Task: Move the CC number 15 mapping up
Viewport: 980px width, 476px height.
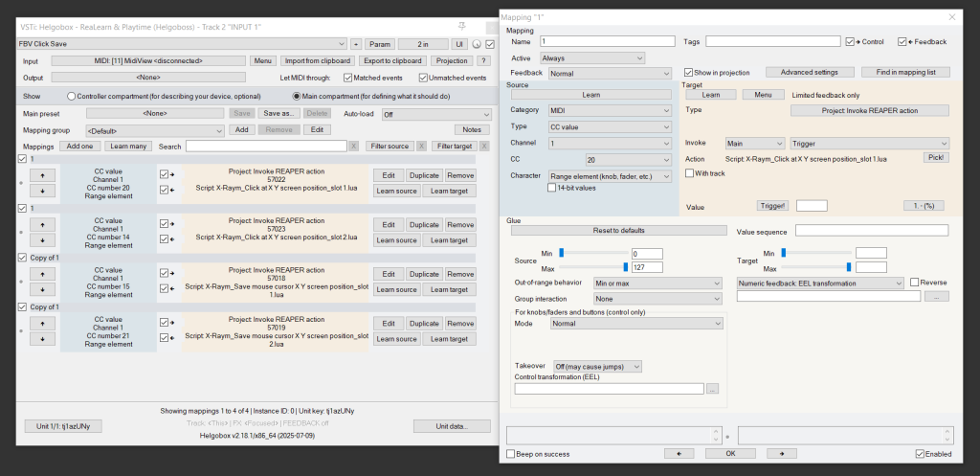Action: (42, 274)
